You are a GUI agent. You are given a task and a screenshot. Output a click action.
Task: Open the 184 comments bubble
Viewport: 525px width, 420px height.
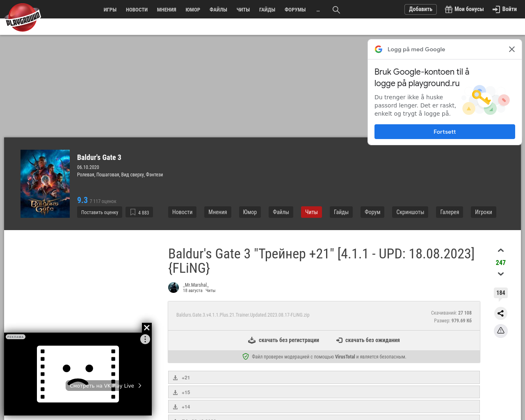coord(501,293)
